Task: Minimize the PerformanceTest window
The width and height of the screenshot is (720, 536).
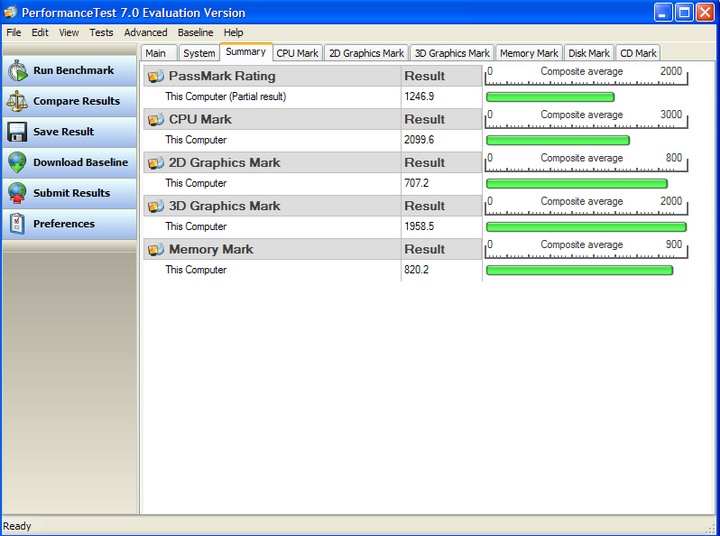Action: (663, 12)
